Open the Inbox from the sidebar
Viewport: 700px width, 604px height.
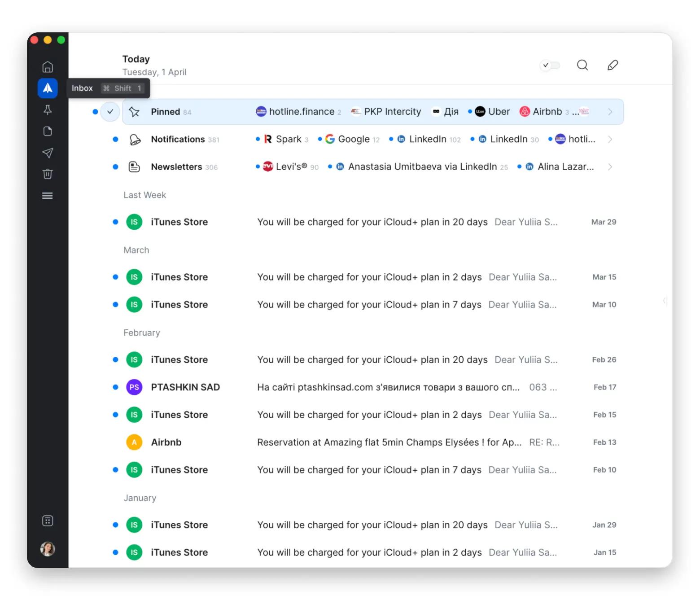coord(48,88)
